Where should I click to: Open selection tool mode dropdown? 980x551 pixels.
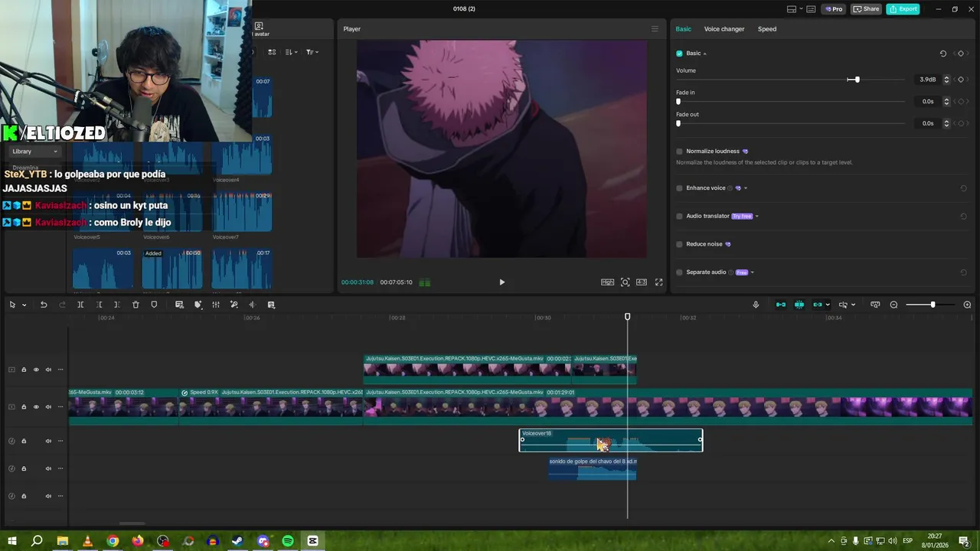pyautogui.click(x=24, y=305)
